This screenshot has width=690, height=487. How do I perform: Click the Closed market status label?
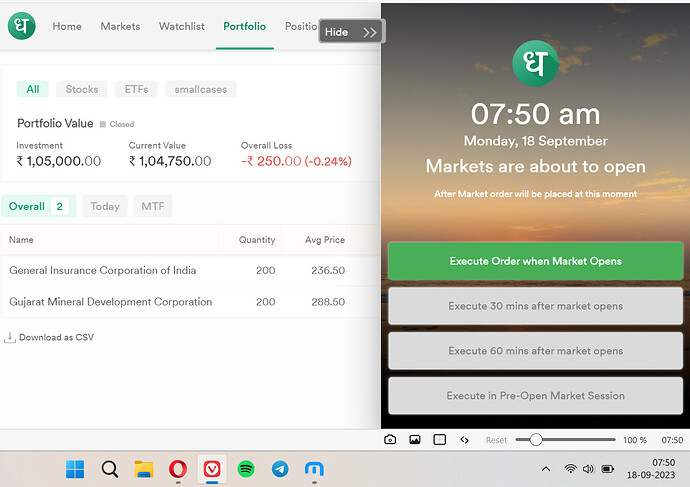coord(121,124)
